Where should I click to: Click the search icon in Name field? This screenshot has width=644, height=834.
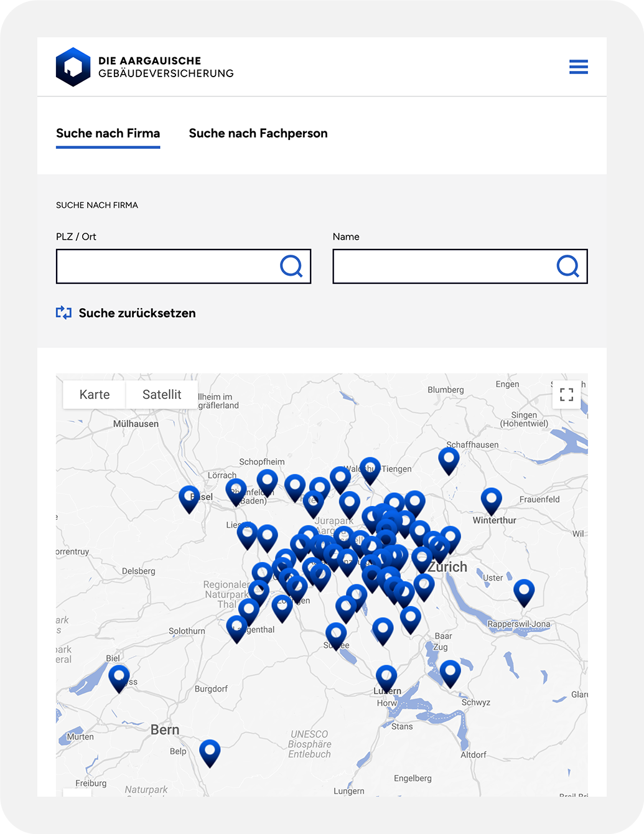[567, 266]
